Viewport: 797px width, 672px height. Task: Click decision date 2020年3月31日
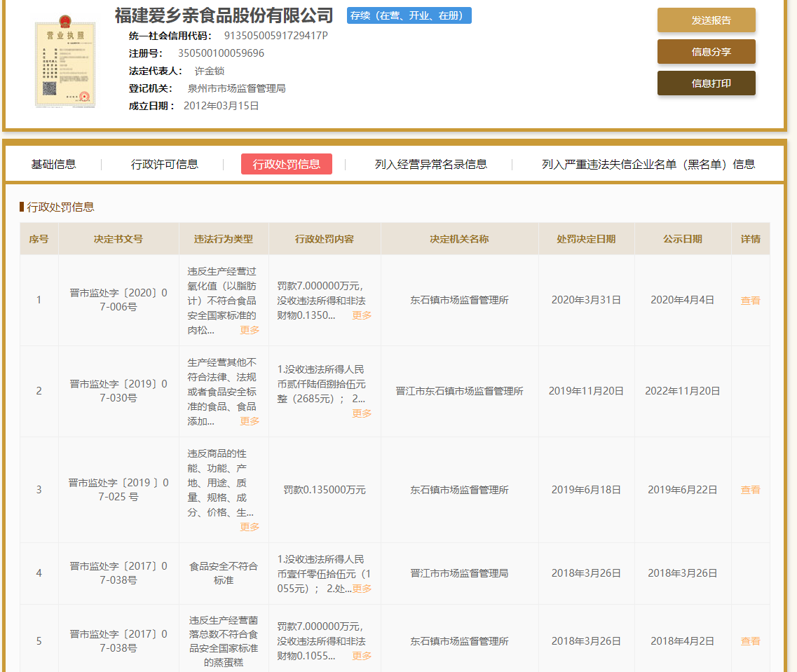pos(586,300)
